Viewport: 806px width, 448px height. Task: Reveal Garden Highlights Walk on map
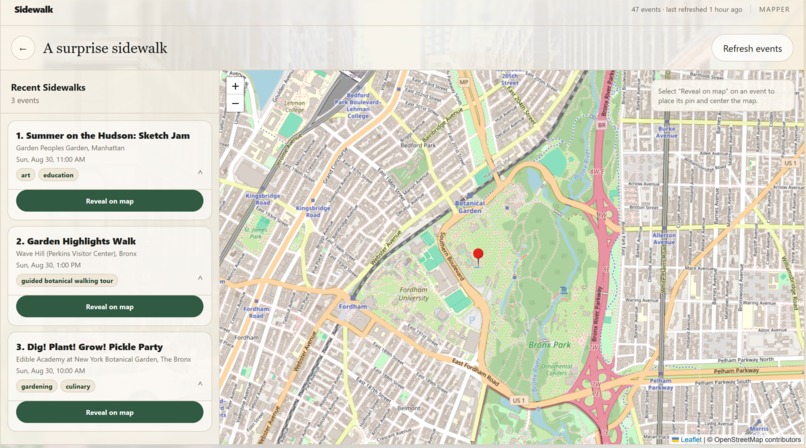coord(109,307)
